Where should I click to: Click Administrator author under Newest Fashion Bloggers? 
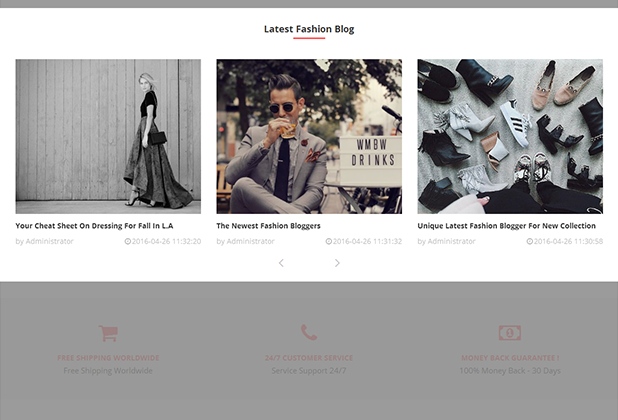coord(250,242)
